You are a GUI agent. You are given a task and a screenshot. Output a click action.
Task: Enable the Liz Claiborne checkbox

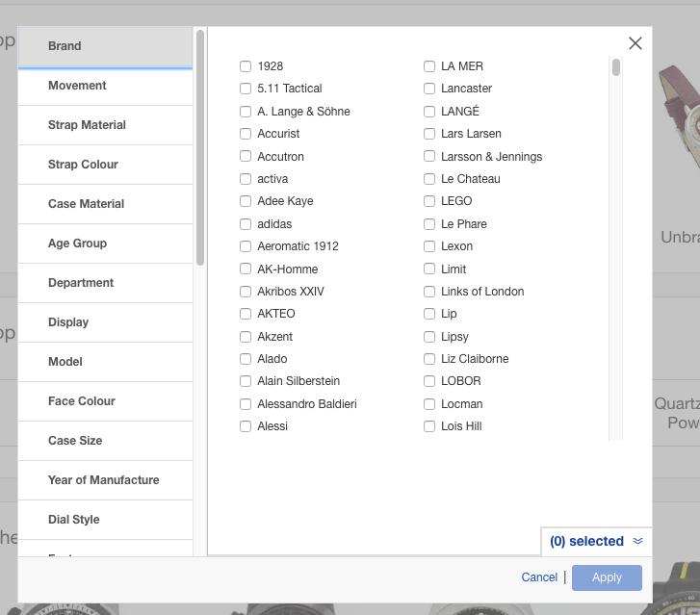click(x=429, y=359)
